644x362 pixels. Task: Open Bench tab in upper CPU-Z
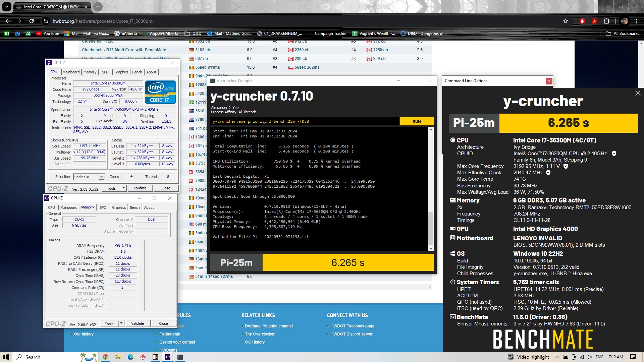137,72
